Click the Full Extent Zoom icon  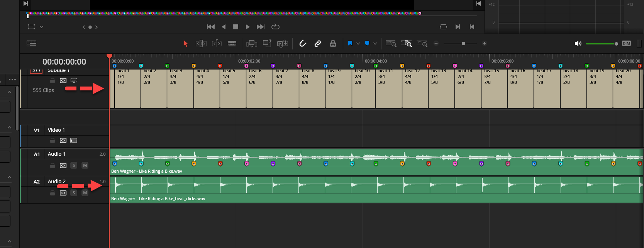pyautogui.click(x=391, y=44)
